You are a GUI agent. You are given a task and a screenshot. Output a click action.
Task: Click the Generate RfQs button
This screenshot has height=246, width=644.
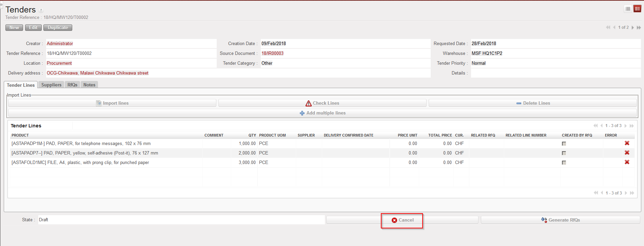point(560,220)
